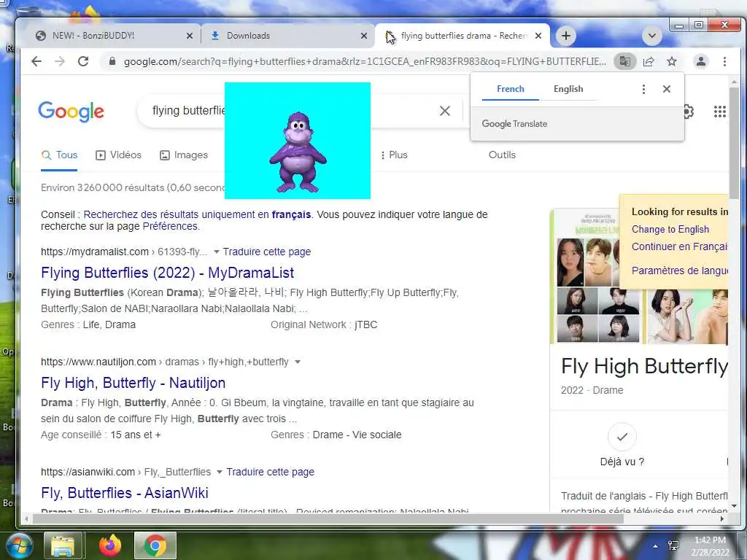Reload the current page
Image resolution: width=747 pixels, height=560 pixels.
83,61
